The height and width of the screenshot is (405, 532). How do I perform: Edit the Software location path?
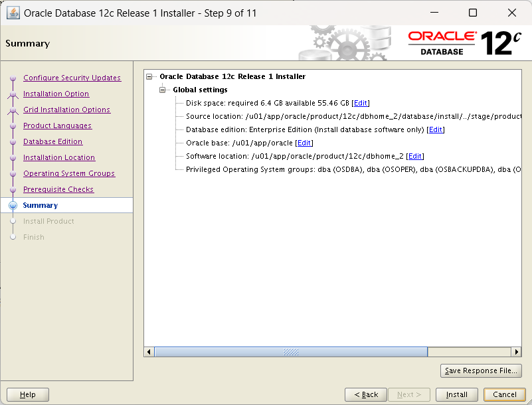(414, 156)
